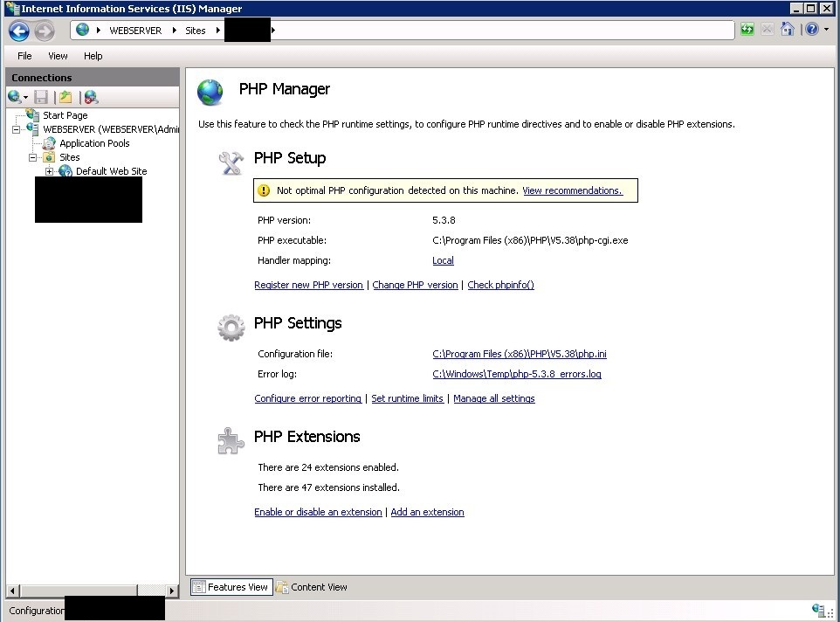This screenshot has height=622, width=840.
Task: Click the globe icon in the address bar
Action: (x=82, y=30)
